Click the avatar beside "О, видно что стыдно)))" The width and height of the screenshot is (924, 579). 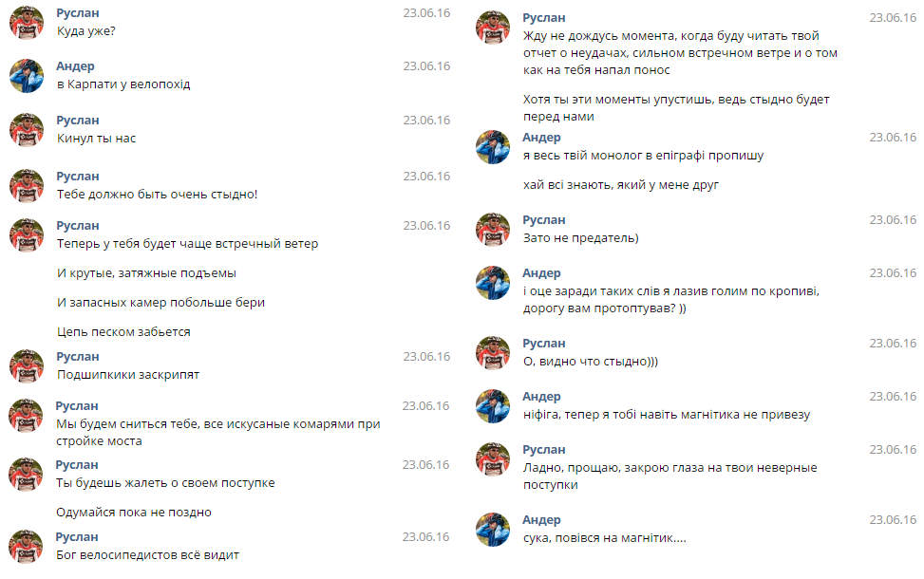(493, 352)
